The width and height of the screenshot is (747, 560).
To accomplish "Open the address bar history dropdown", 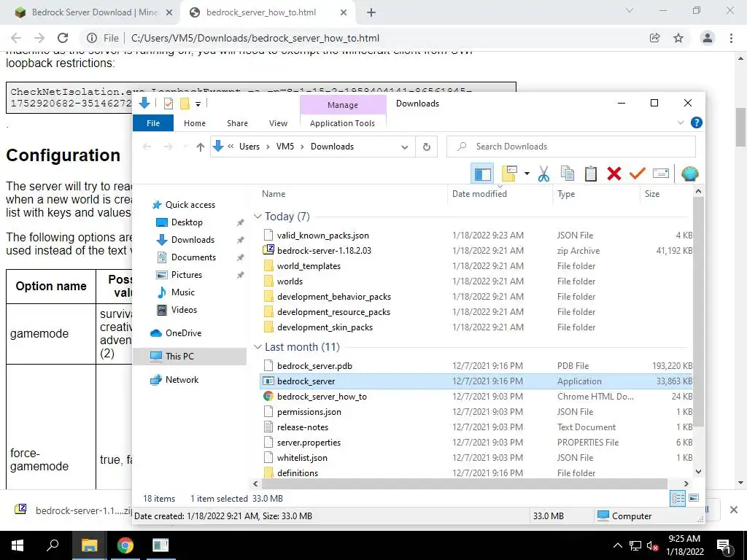I will click(x=404, y=147).
